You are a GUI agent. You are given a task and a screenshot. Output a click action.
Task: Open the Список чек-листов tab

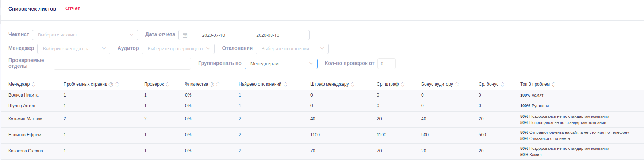[x=32, y=9]
